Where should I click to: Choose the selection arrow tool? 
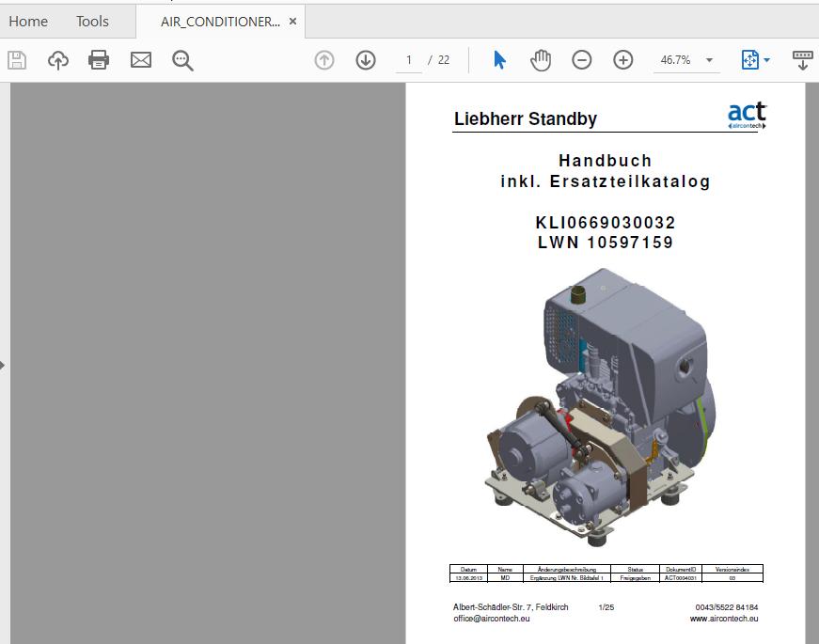click(499, 60)
